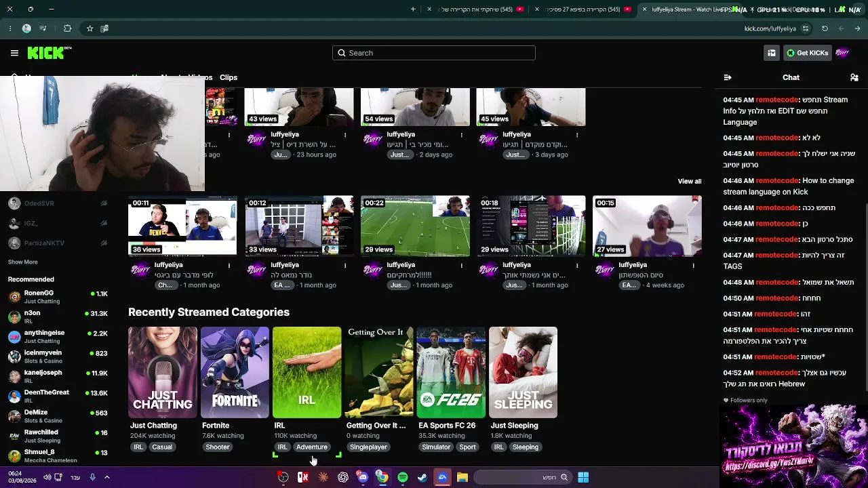
Task: Go to Kick home via logo
Action: 50,53
